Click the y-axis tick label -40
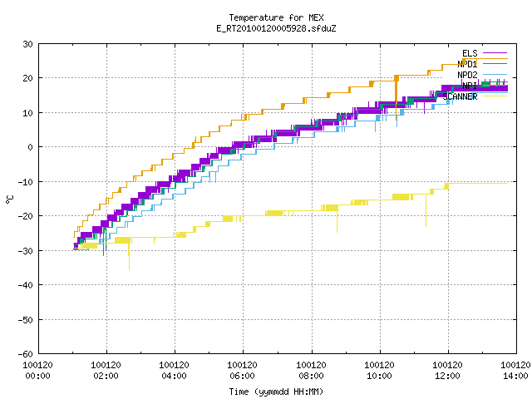The width and height of the screenshot is (532, 399). 26,285
